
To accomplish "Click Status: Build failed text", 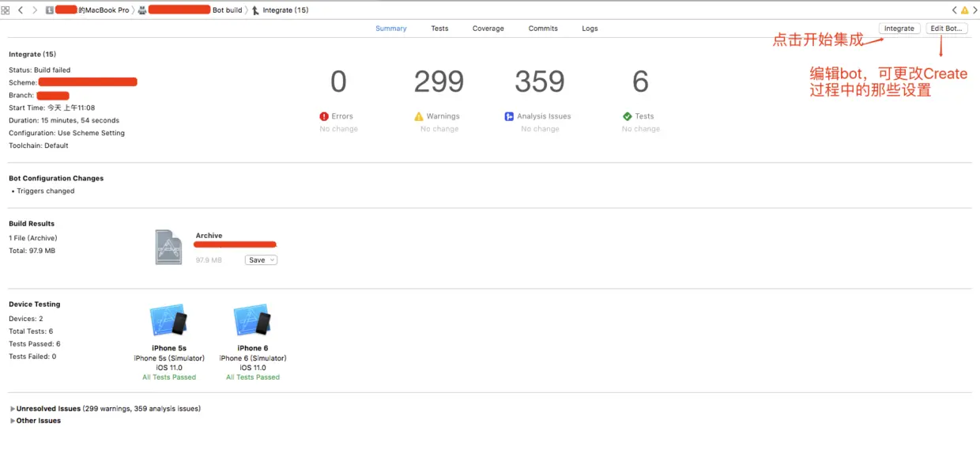I will pos(40,70).
